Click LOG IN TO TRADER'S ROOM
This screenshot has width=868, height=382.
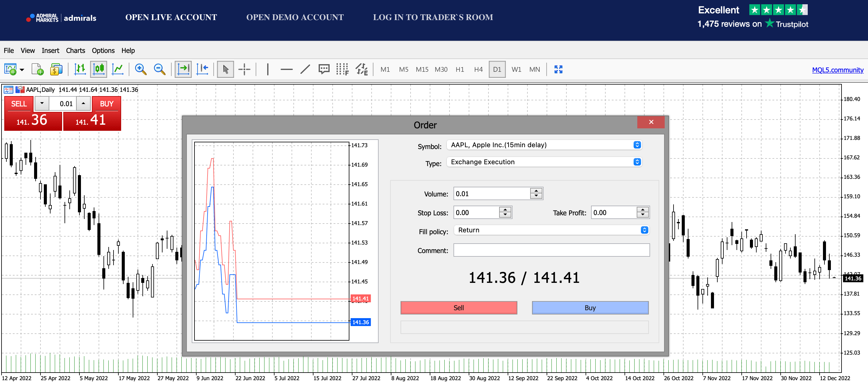433,17
